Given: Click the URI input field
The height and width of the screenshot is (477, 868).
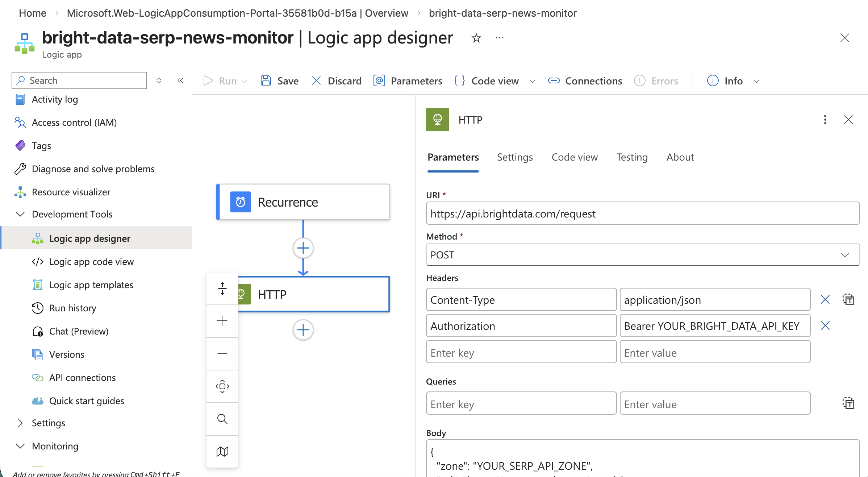Looking at the screenshot, I should (642, 214).
